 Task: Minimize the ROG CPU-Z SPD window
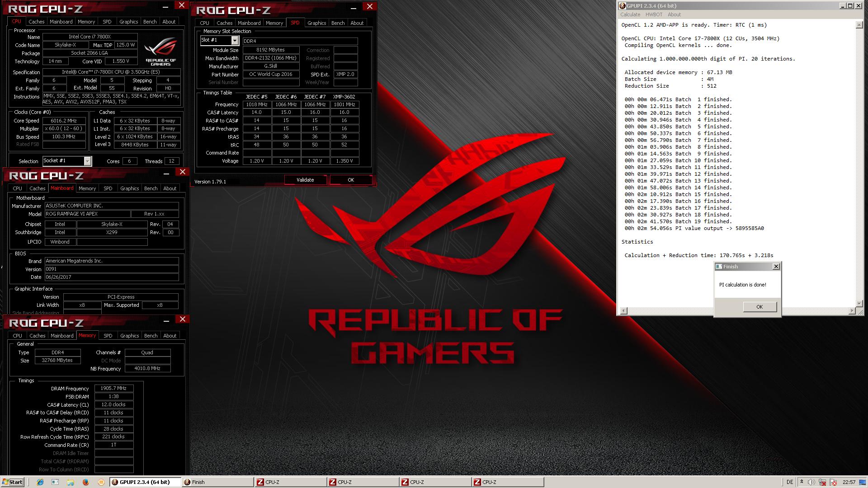(x=354, y=7)
